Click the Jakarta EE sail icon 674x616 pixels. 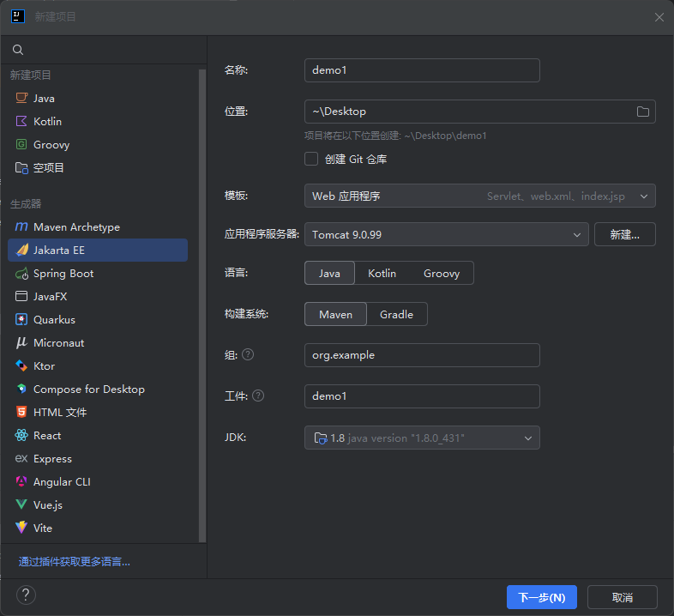[x=21, y=250]
